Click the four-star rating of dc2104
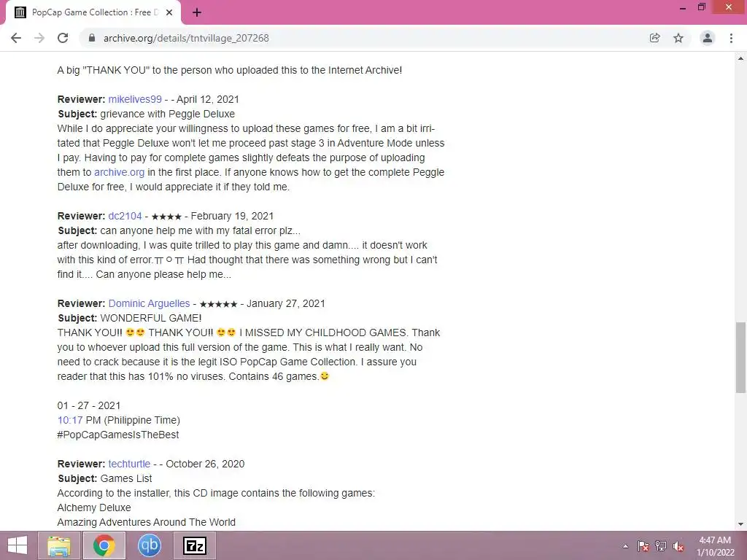 click(x=166, y=217)
